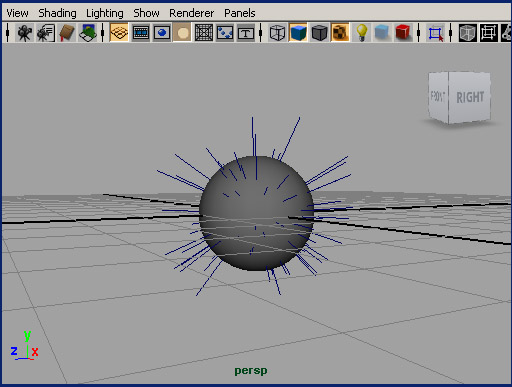Open Camera Attributes icon
Screen dimensions: 512x387
coord(46,33)
